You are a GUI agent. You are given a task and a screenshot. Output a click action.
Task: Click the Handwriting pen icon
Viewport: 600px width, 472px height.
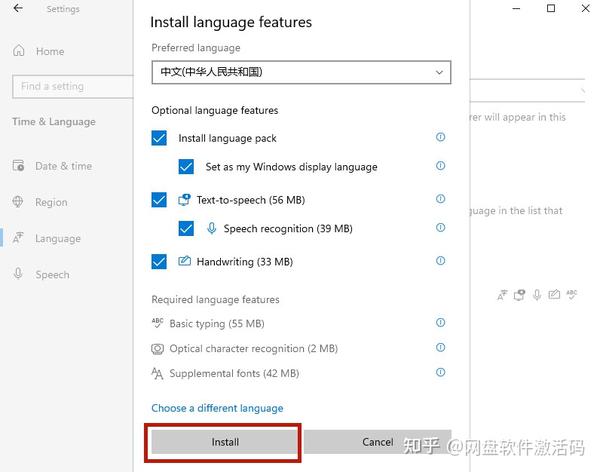(184, 261)
